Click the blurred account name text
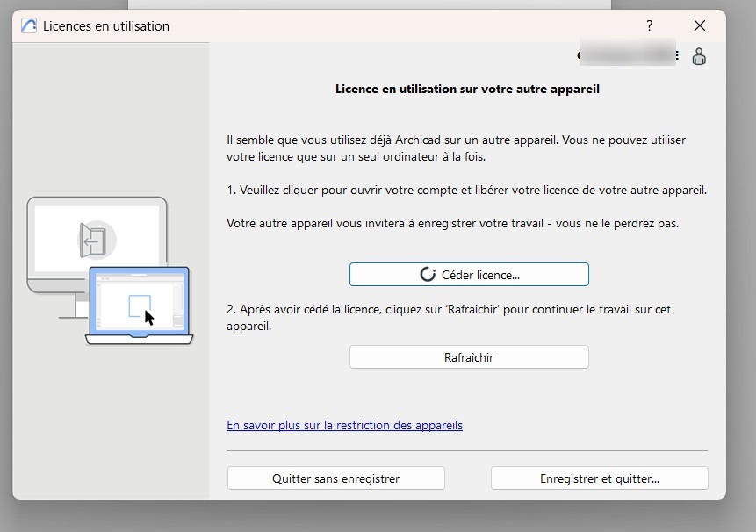The image size is (756, 532). [x=628, y=54]
